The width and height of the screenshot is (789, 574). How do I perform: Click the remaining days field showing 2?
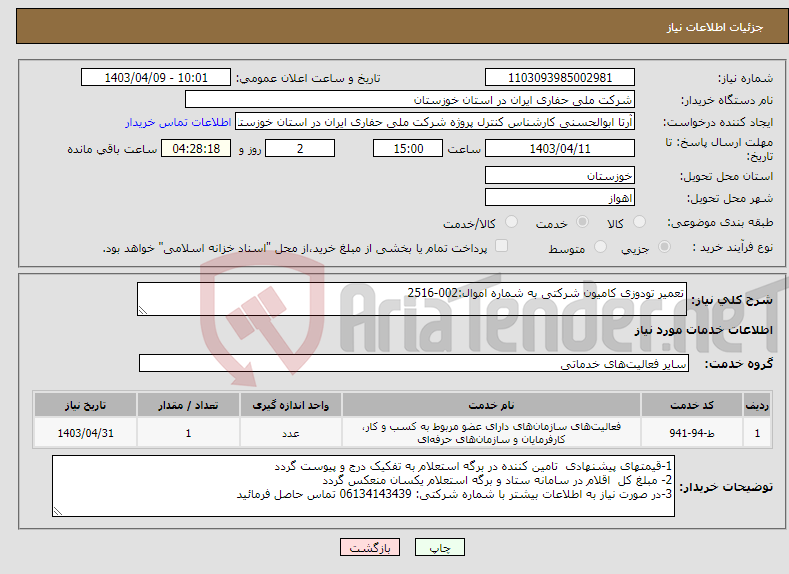[300, 148]
